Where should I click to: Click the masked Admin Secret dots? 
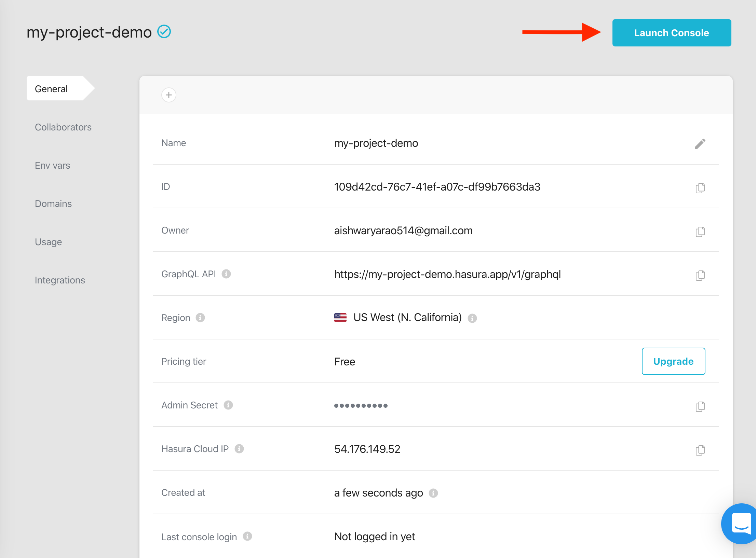(361, 406)
